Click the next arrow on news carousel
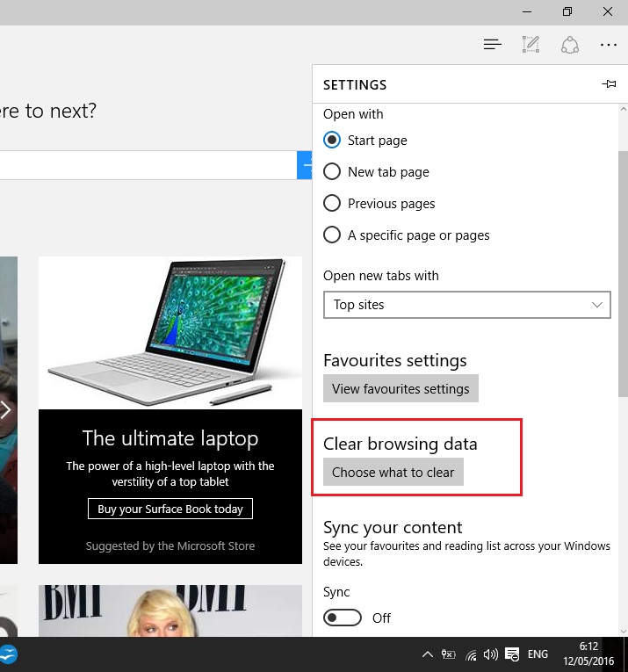The width and height of the screenshot is (628, 672). [5, 410]
